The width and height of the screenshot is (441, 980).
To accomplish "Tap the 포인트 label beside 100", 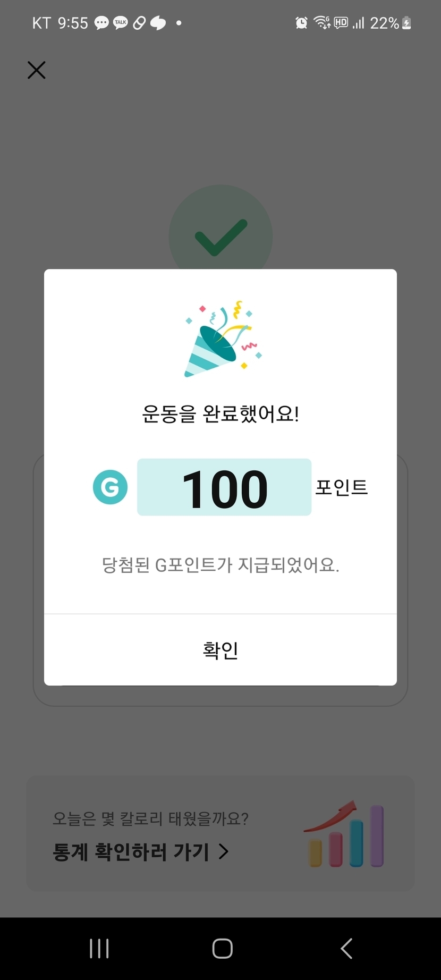I will pyautogui.click(x=341, y=487).
